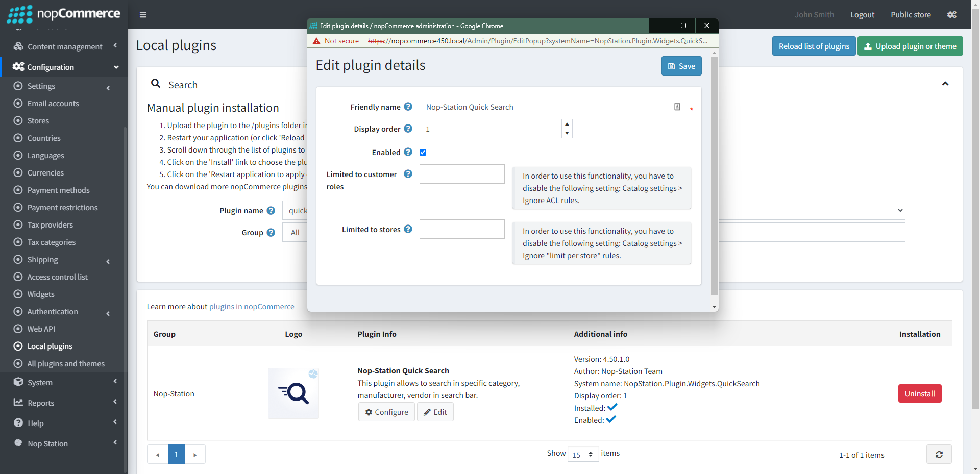
Task: Click the Nop-Station Quick Search plugin logo
Action: click(x=293, y=393)
